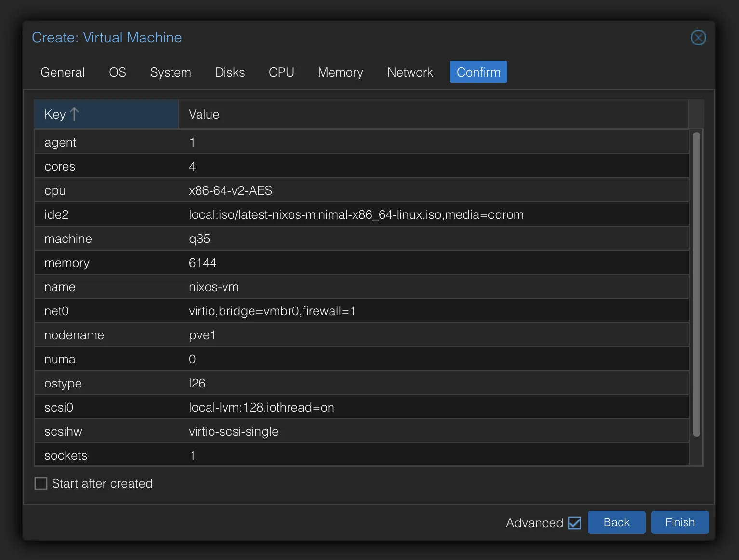
Task: Click the cpu key cell
Action: click(106, 190)
